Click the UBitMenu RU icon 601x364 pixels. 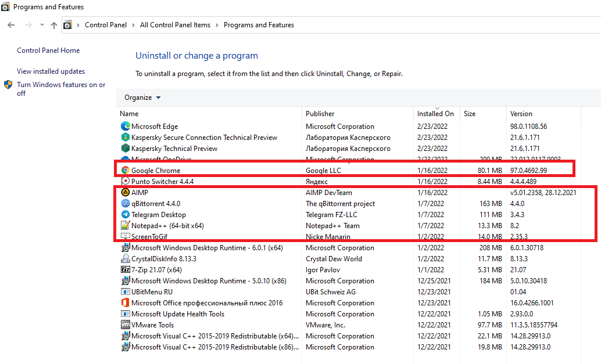pyautogui.click(x=126, y=291)
